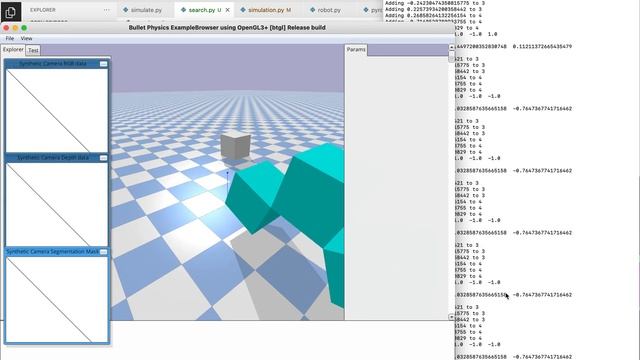
Task: Close the Bullet Physics ExampleBrowser window
Action: pos(6,28)
